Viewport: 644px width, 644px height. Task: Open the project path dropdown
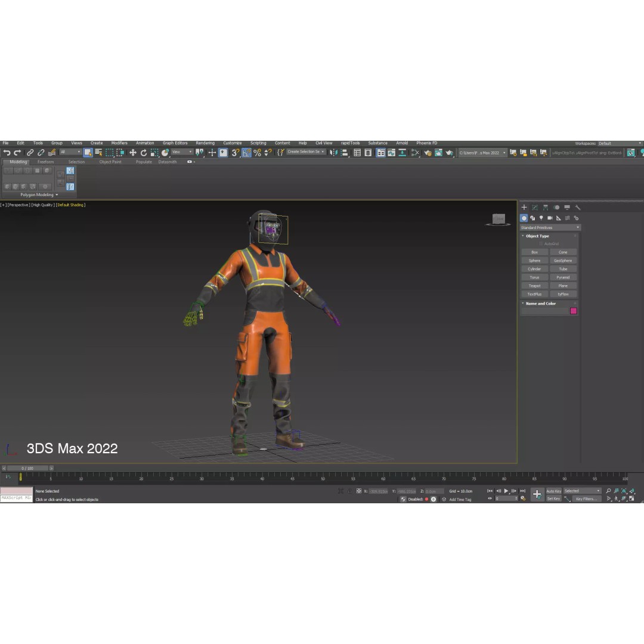click(x=482, y=153)
